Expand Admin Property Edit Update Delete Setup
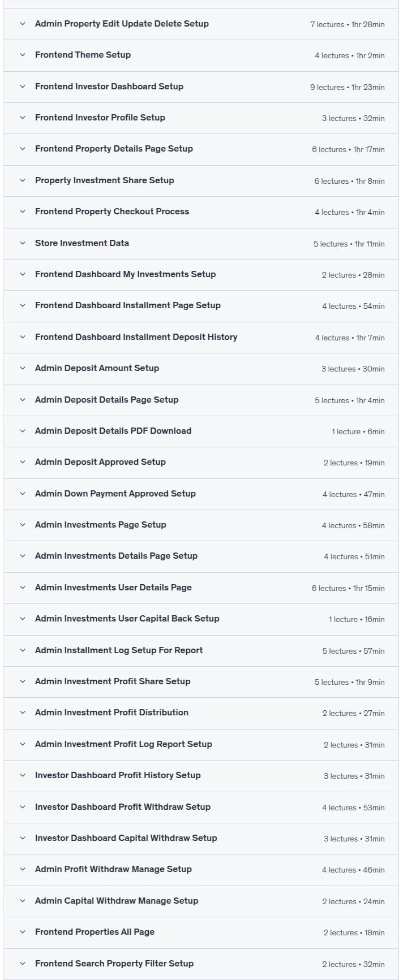399x980 pixels. pyautogui.click(x=201, y=24)
